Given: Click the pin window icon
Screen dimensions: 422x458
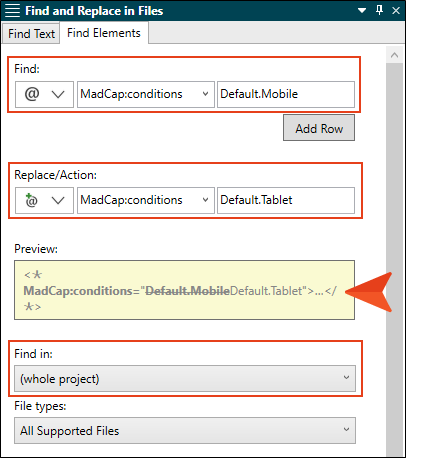Looking at the screenshot, I should tap(379, 10).
